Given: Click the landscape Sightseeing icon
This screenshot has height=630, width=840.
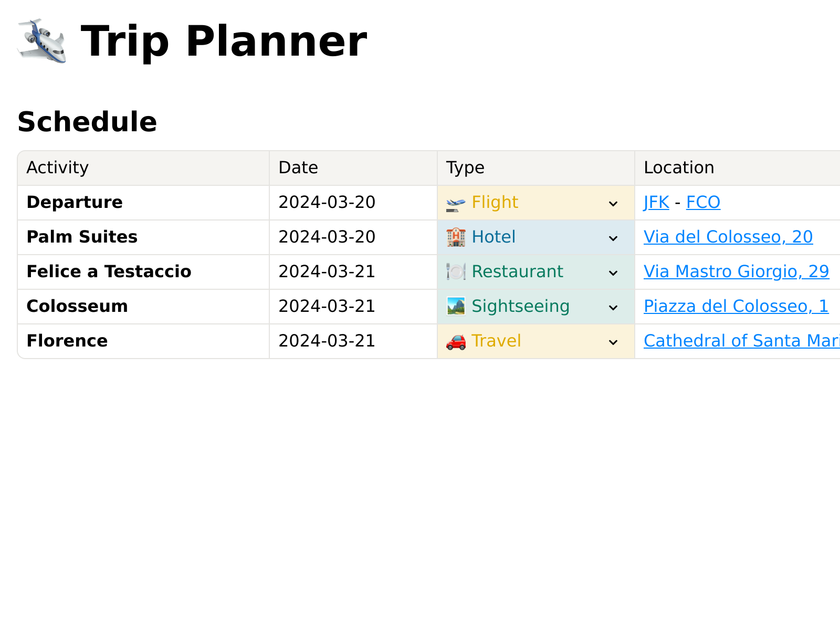Looking at the screenshot, I should pyautogui.click(x=456, y=307).
